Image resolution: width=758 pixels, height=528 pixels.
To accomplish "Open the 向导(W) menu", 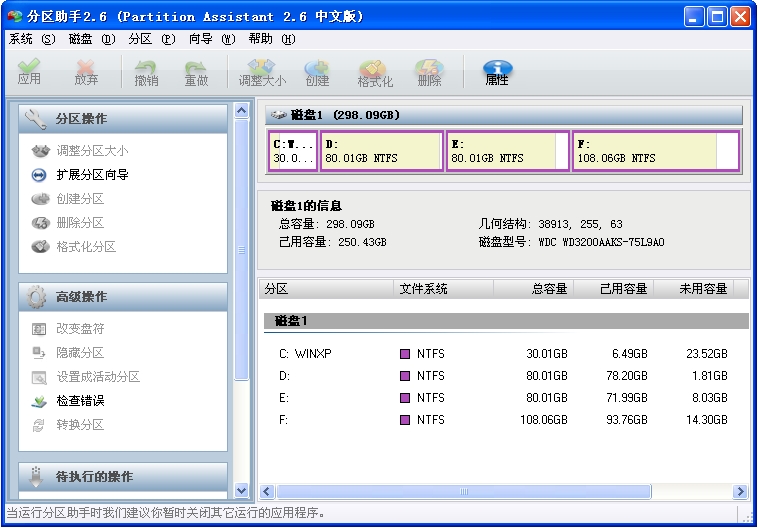I will pyautogui.click(x=212, y=39).
